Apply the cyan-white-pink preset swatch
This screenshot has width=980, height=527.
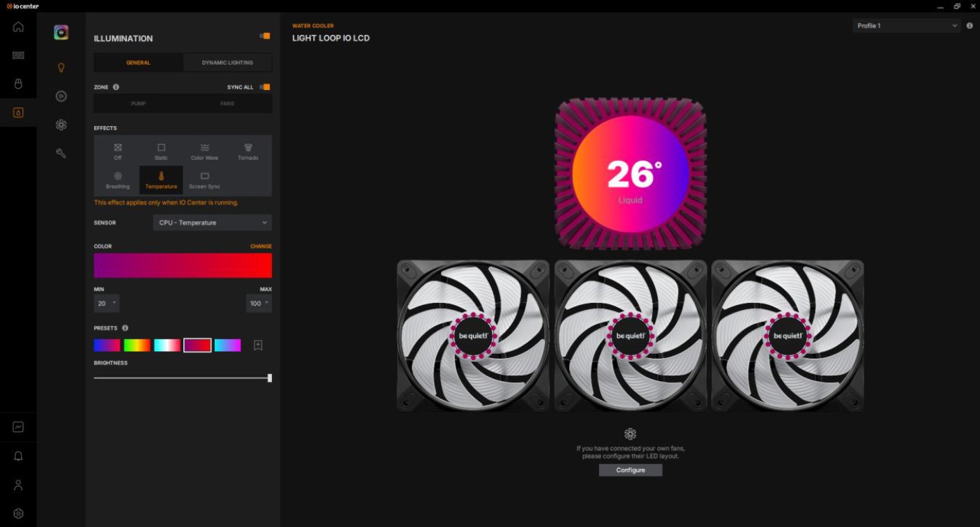[x=167, y=345]
